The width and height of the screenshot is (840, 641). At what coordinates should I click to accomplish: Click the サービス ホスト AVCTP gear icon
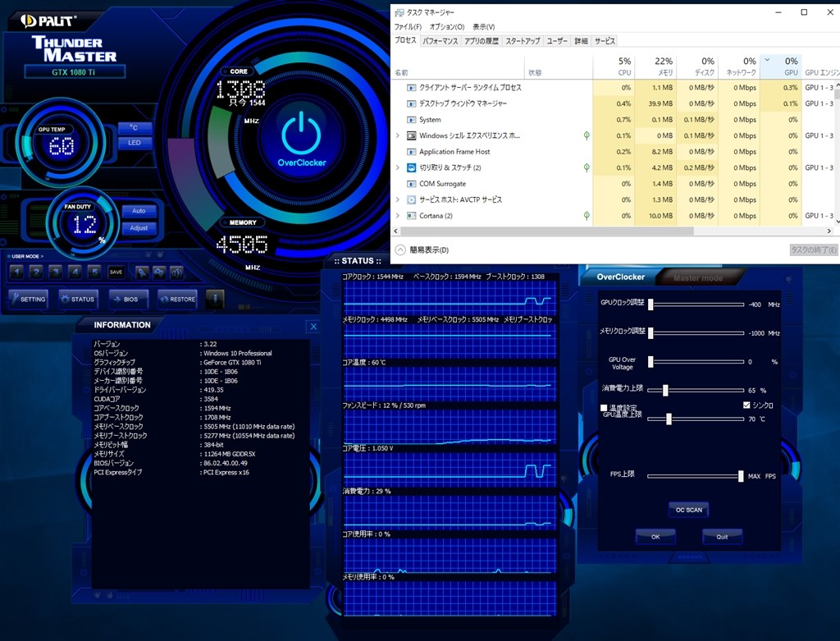coord(412,200)
